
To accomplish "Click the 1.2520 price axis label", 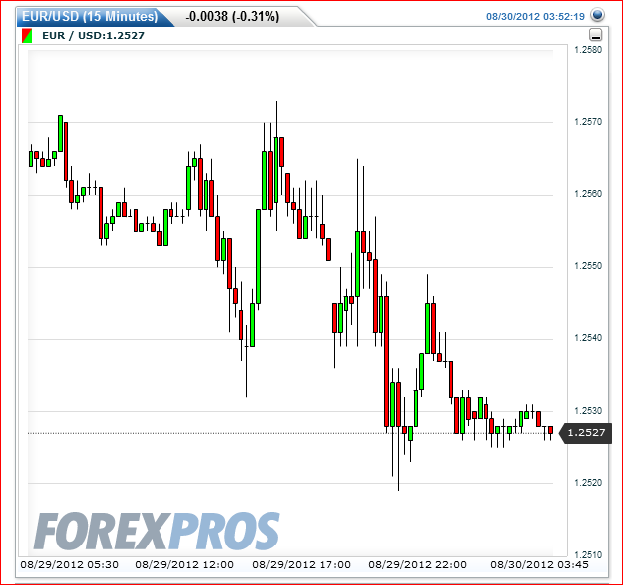I will (588, 482).
